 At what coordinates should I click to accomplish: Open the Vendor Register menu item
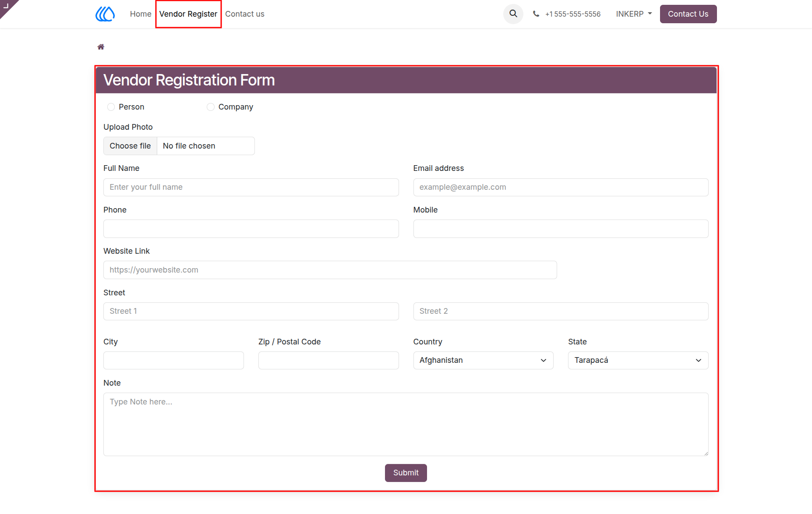pos(188,14)
